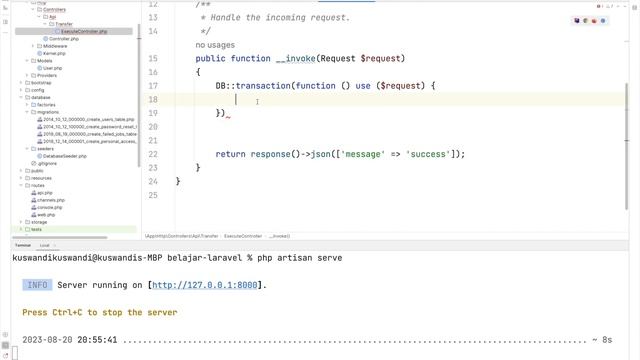The height and width of the screenshot is (360, 640).
Task: Click the 'no usages' hint above __invoke
Action: pyautogui.click(x=215, y=45)
